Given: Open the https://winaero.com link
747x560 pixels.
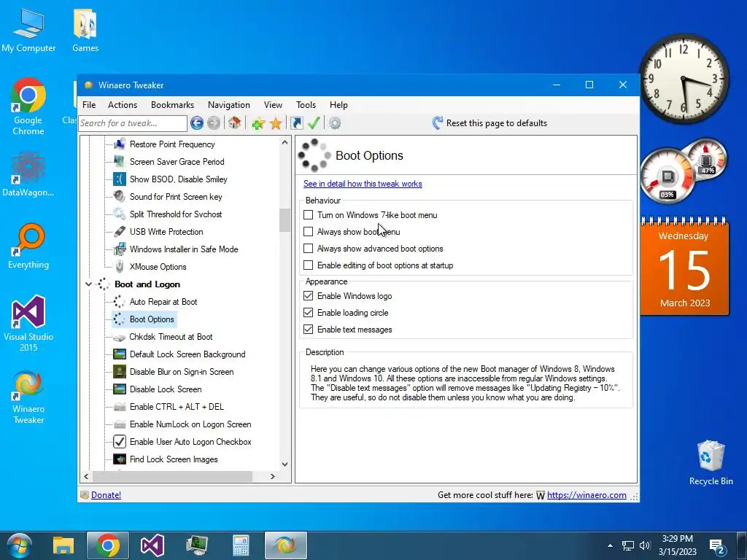Looking at the screenshot, I should point(587,495).
